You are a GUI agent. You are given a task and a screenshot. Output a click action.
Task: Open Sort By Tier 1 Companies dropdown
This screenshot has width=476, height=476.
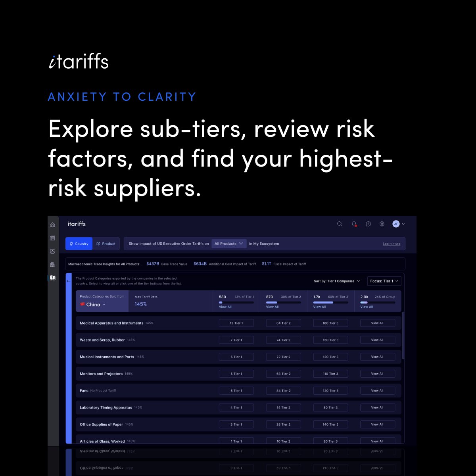337,281
